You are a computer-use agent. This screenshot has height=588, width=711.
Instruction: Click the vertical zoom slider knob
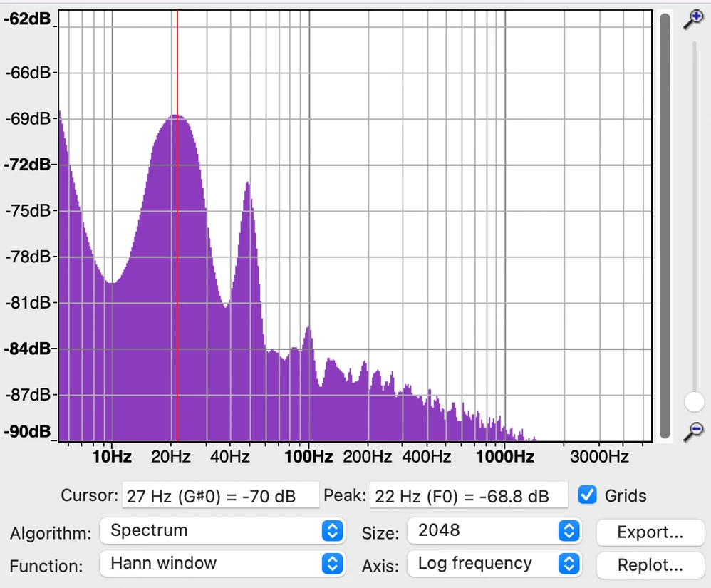[x=694, y=402]
